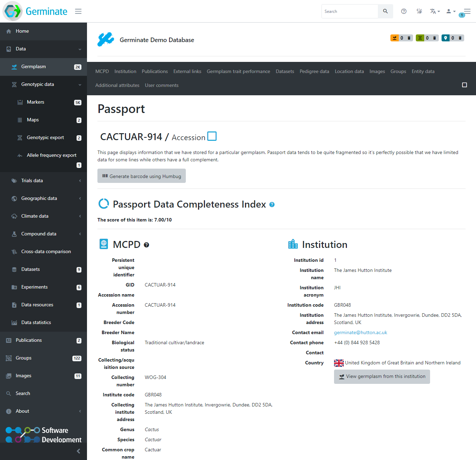Image resolution: width=476 pixels, height=460 pixels.
Task: Open the language selection dropdown
Action: click(435, 11)
